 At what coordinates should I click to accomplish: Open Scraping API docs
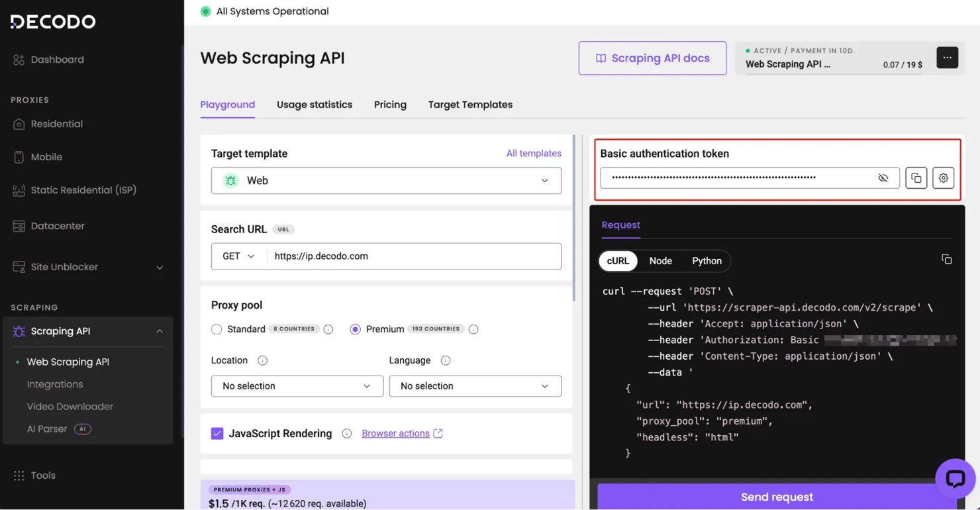pyautogui.click(x=652, y=58)
